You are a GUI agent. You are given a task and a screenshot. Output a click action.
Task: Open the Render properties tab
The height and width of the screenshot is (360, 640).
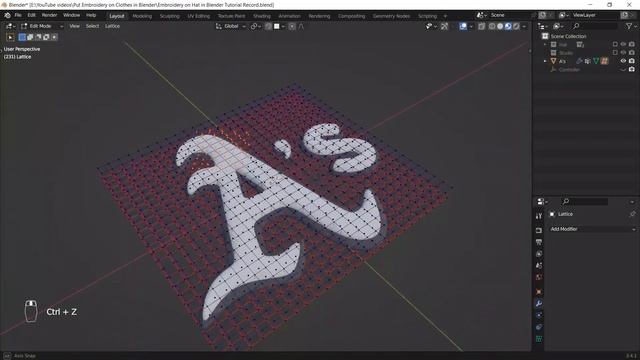(x=539, y=231)
